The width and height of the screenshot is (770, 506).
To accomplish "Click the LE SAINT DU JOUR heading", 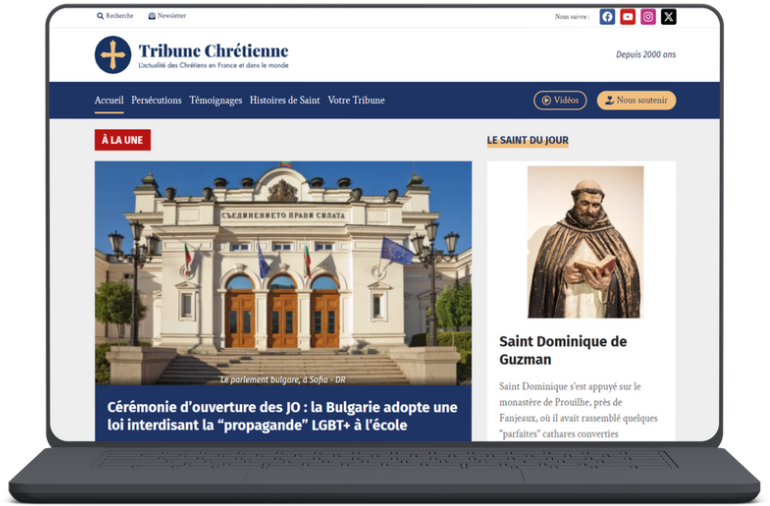I will (x=528, y=141).
